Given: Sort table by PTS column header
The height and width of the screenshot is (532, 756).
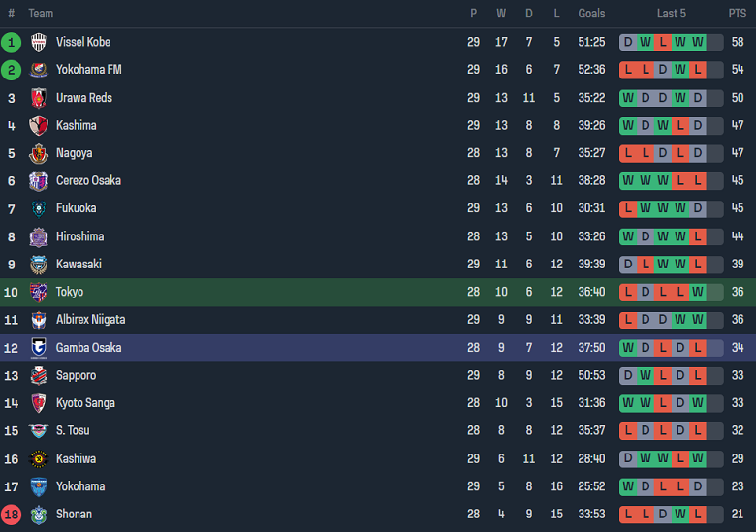Looking at the screenshot, I should (738, 14).
